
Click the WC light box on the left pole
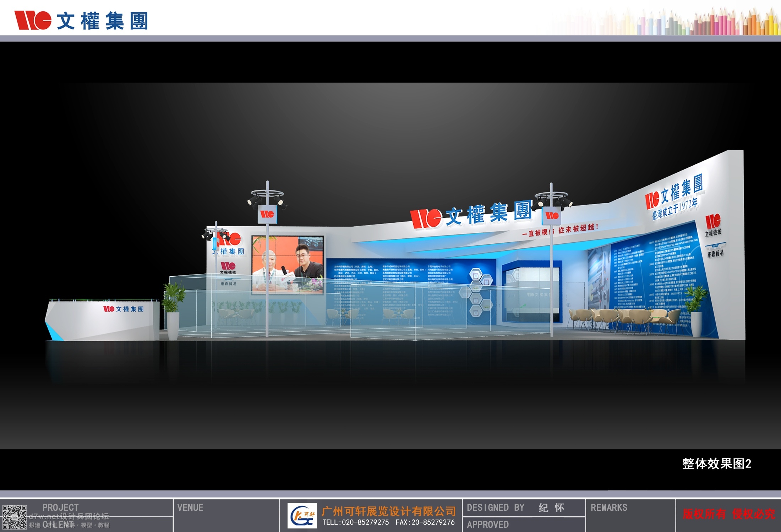(267, 214)
